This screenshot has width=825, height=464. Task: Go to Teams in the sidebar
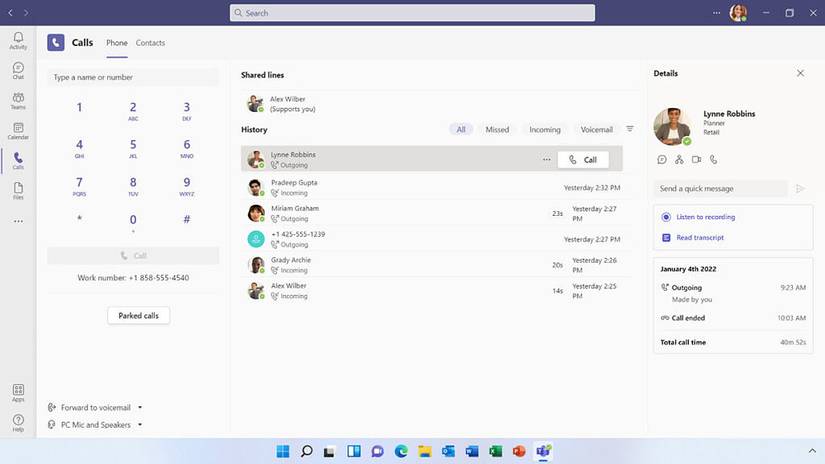[x=18, y=100]
